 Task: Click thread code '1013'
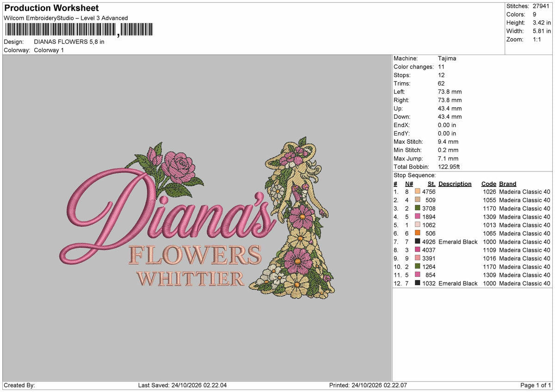[x=489, y=225]
